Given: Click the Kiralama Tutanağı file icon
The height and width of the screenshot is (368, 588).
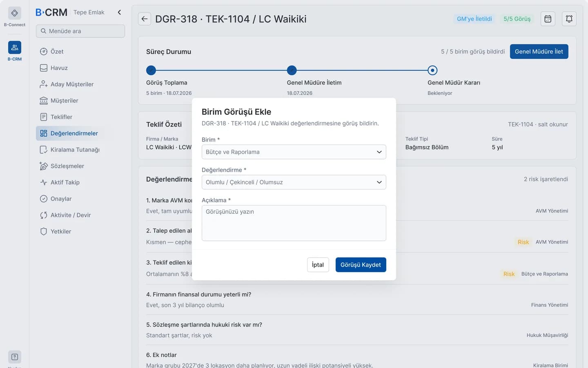Looking at the screenshot, I should [x=44, y=150].
